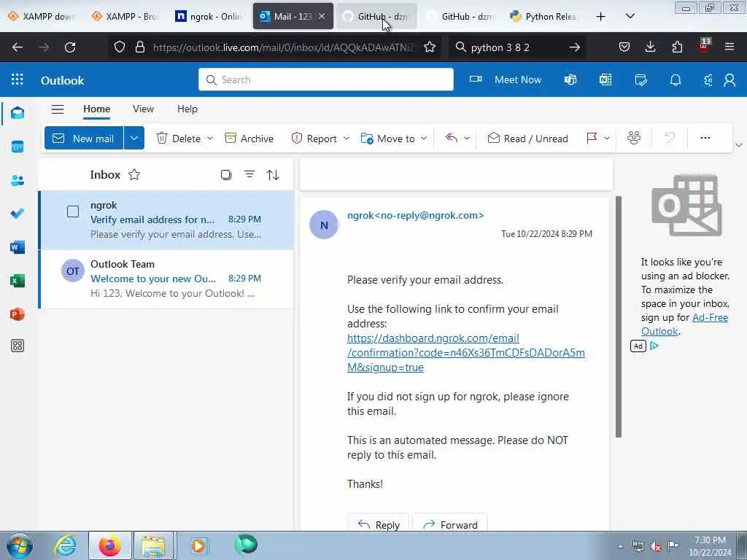Open the ribbon more options ellipsis

coord(705,138)
